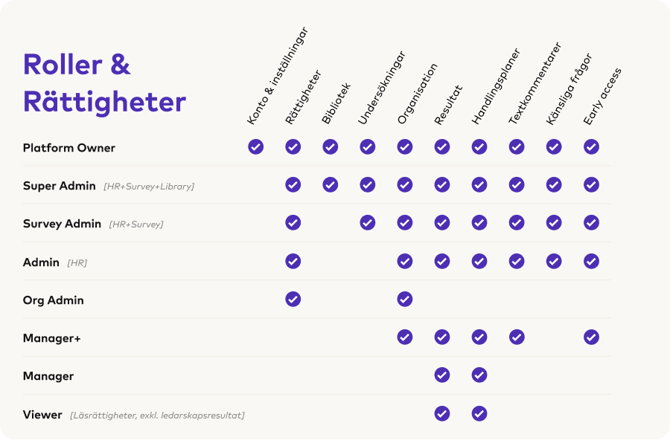
Task: Click Super Admin's Bibliotek checkmark
Action: (330, 185)
